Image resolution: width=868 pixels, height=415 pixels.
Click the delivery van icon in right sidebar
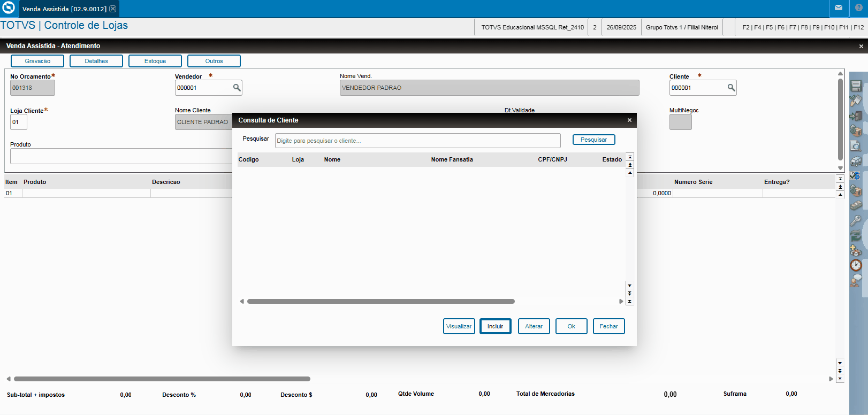click(x=856, y=160)
